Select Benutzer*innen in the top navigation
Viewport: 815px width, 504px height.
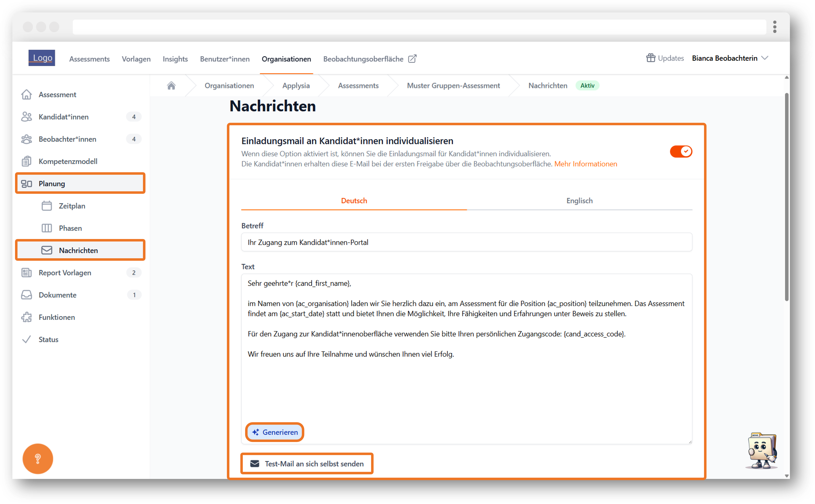(x=225, y=59)
